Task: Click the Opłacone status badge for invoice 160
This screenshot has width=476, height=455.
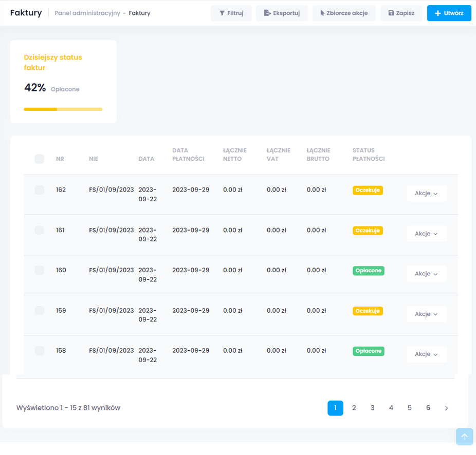Action: 368,271
